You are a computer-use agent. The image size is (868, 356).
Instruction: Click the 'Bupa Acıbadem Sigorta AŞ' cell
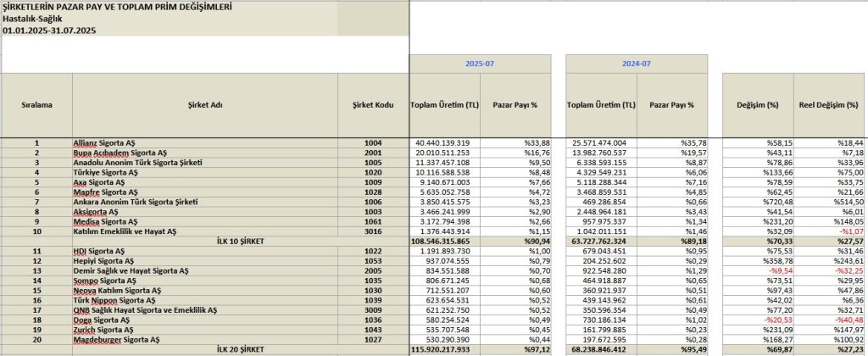[x=205, y=153]
